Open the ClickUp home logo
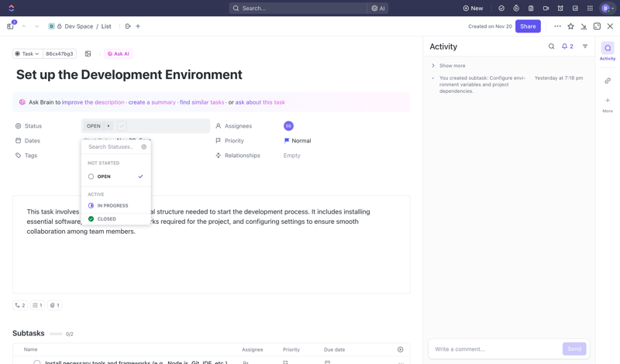 [11, 8]
